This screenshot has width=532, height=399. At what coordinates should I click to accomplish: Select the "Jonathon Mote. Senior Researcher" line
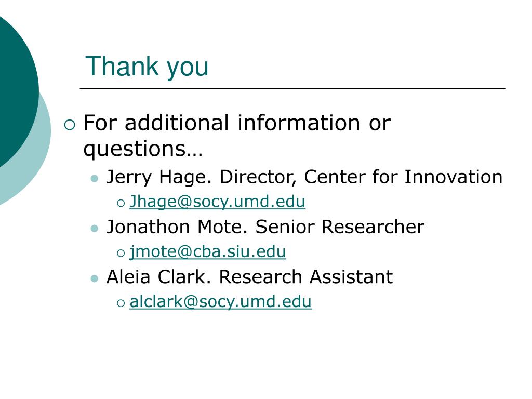pyautogui.click(x=265, y=227)
